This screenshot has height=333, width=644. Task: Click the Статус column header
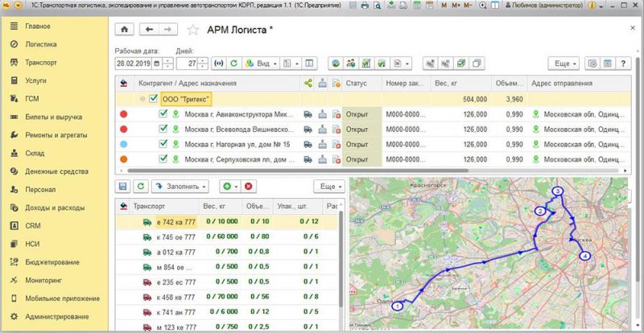coord(361,84)
